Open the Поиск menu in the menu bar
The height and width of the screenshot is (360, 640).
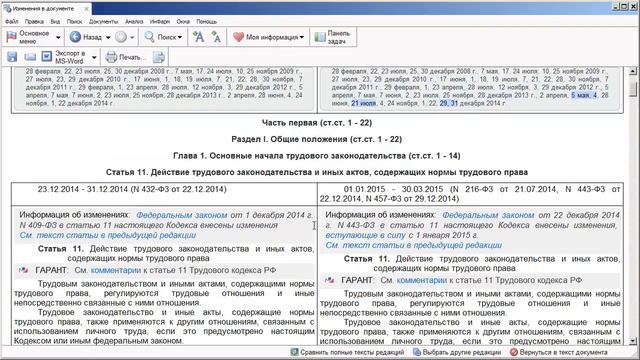74,22
